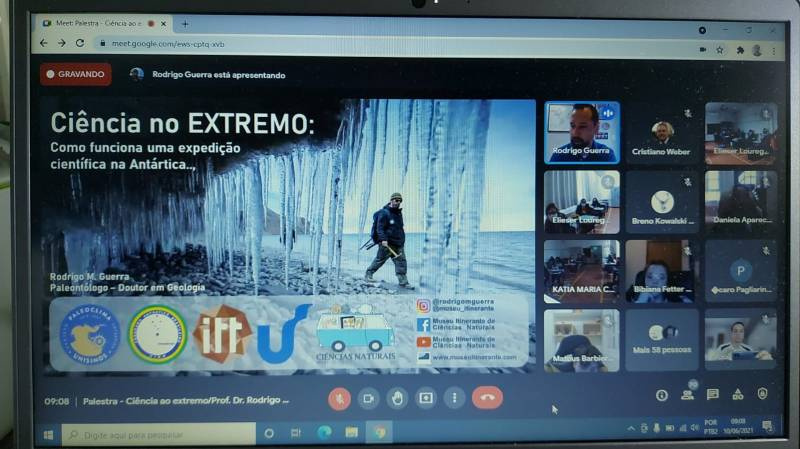Click the browser forward arrow
Screen dimensions: 800x449
pos(62,43)
